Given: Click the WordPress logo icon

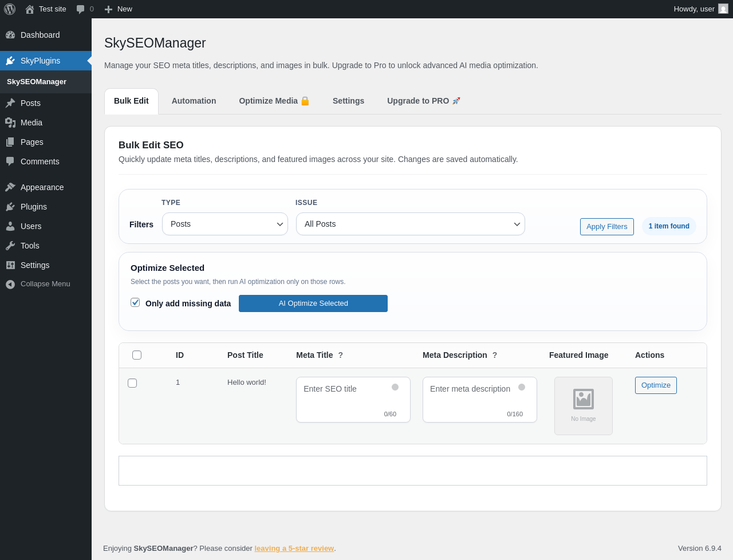Looking at the screenshot, I should coord(10,9).
